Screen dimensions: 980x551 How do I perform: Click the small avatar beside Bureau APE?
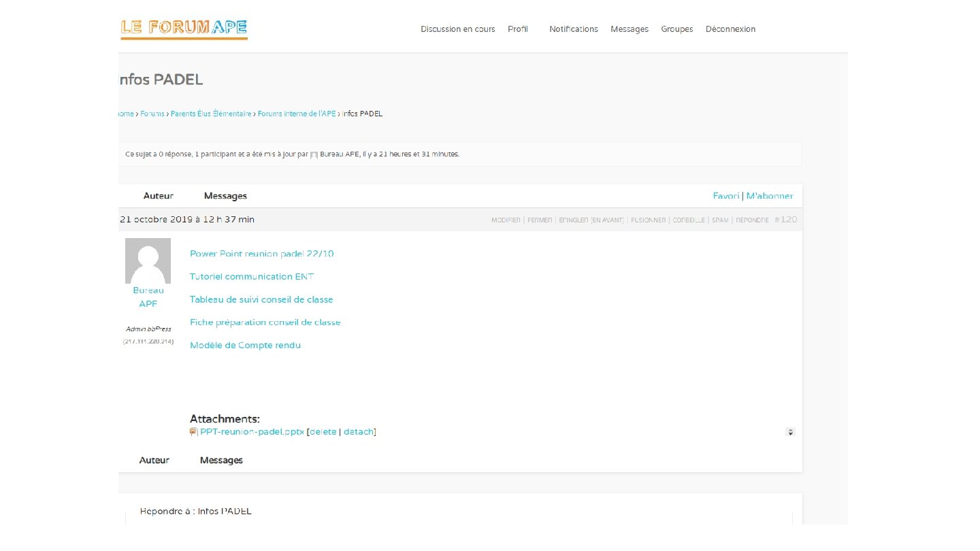click(314, 154)
